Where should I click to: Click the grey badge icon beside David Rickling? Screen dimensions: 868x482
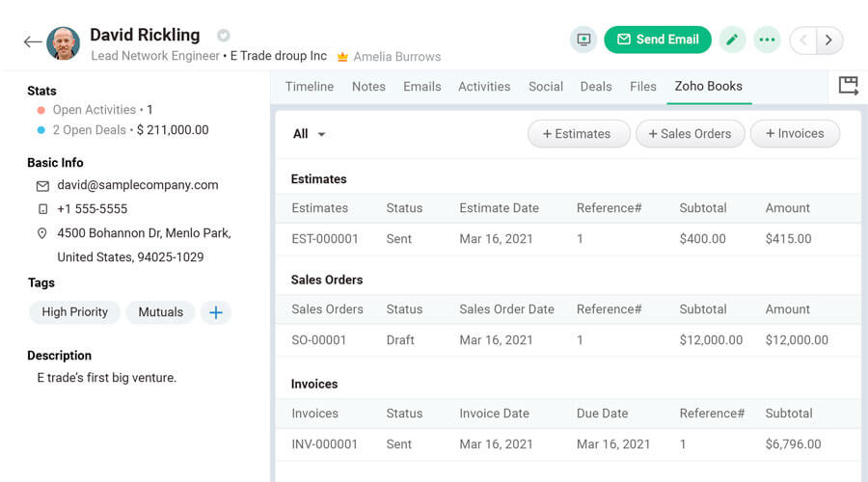223,36
